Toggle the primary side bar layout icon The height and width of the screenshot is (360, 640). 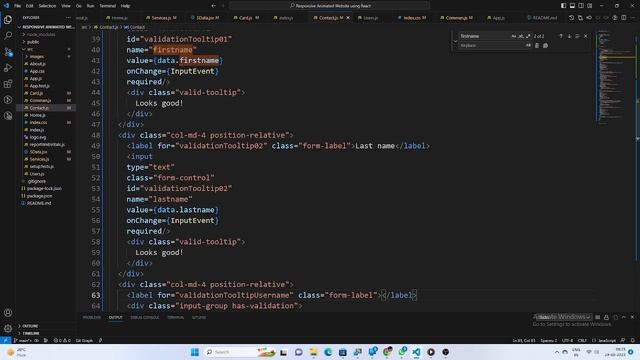click(x=563, y=6)
